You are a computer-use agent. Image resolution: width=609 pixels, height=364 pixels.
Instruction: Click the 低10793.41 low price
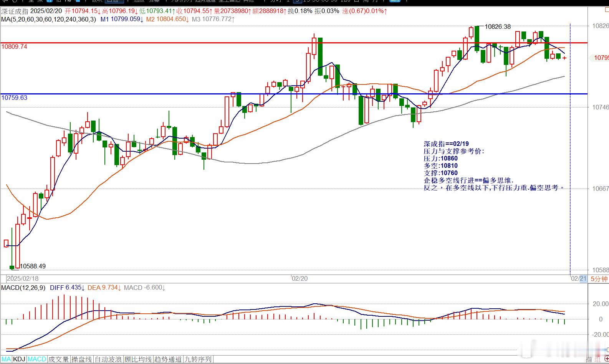(158, 11)
